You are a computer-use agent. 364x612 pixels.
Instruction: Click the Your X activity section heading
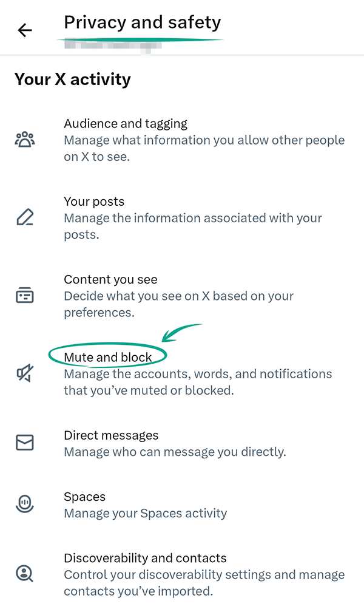73,79
